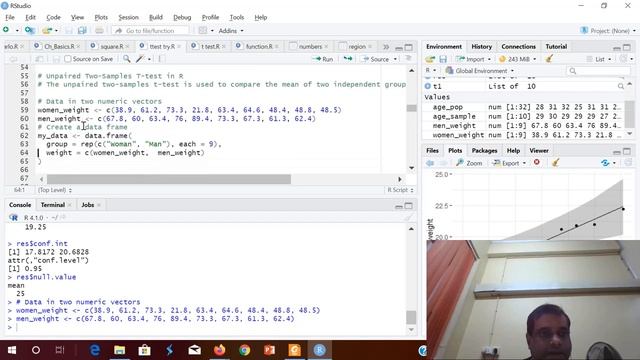Screen dimensions: 640x360
Task: Open the Import Dataset dropdown
Action: point(473,59)
